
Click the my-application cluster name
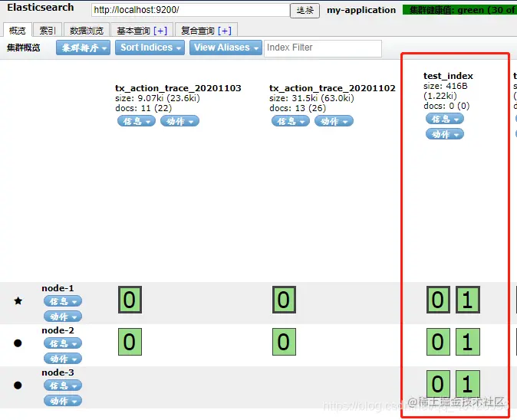click(x=361, y=10)
